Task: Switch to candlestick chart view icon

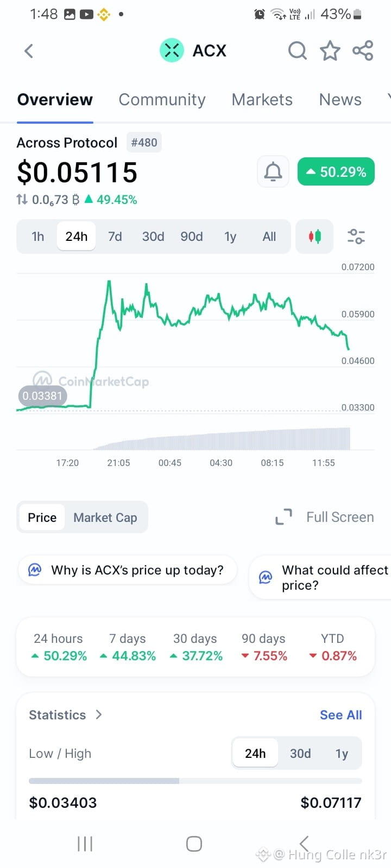Action: point(314,237)
